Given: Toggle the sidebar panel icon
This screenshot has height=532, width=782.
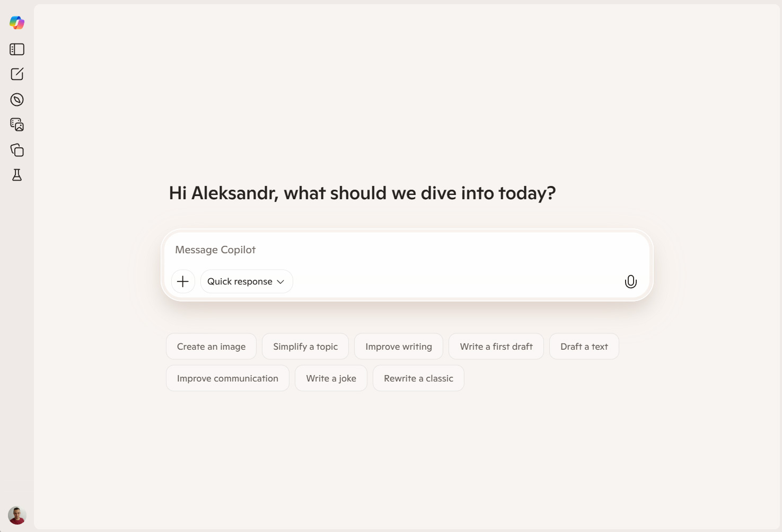Looking at the screenshot, I should coord(17,49).
